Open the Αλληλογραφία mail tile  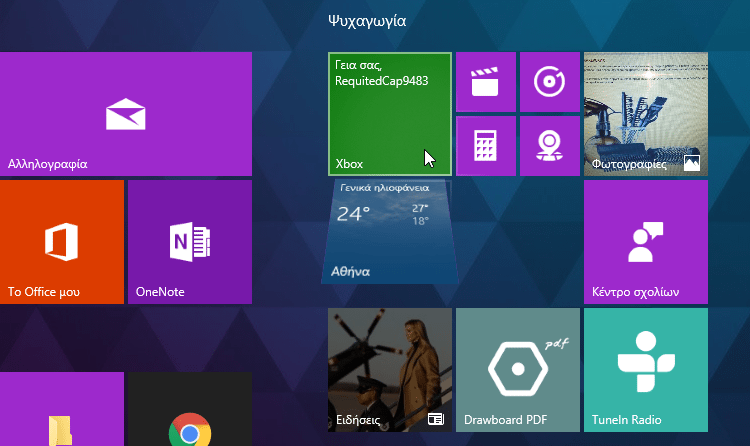point(126,114)
